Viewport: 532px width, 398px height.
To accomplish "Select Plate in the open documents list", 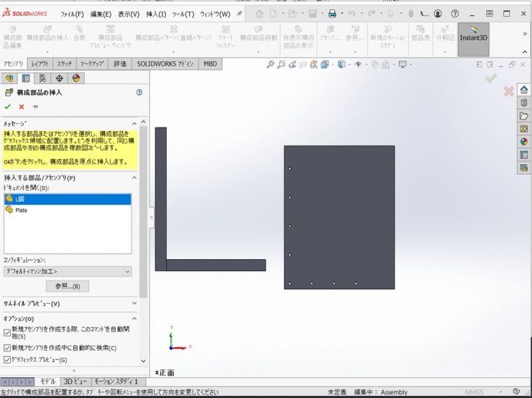I will (x=22, y=210).
